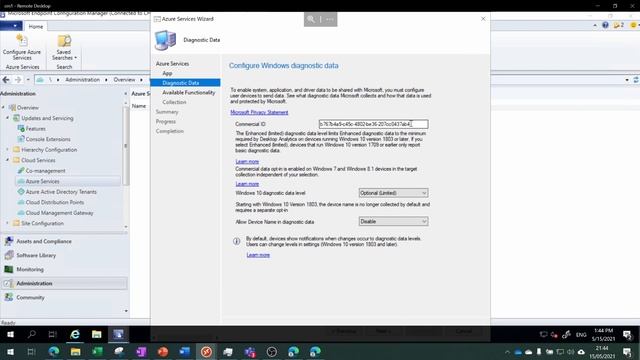Open the remote Action Center notification icon
The height and width of the screenshot is (360, 640).
point(627,335)
